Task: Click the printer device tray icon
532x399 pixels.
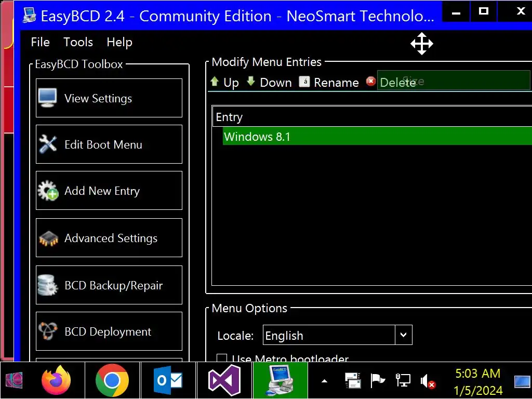Action: [353, 380]
